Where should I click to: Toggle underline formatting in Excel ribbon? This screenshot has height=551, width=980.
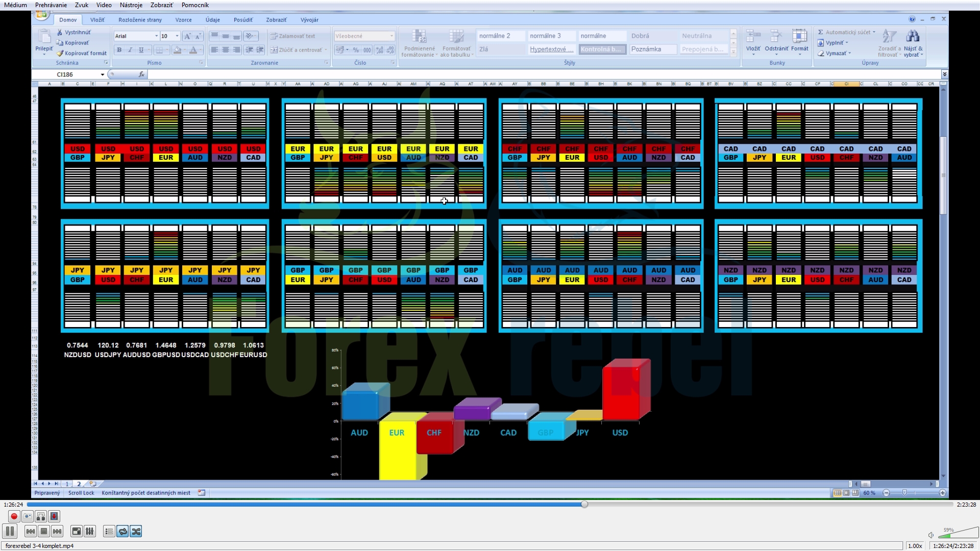pyautogui.click(x=141, y=50)
